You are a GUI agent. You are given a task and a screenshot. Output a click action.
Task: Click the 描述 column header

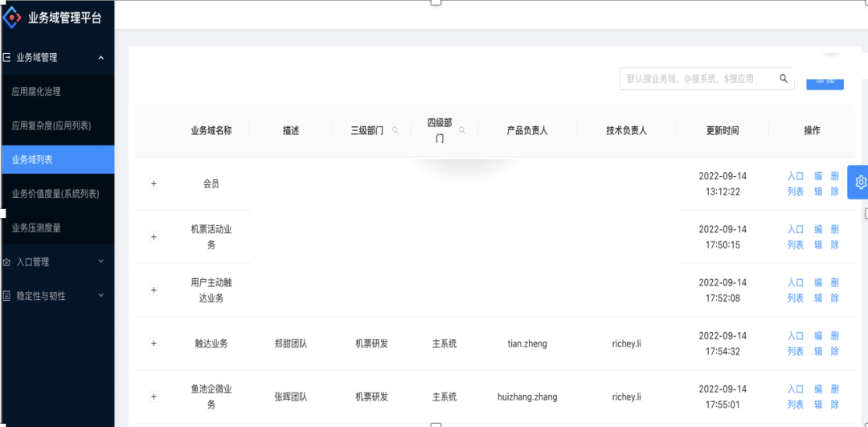pyautogui.click(x=291, y=131)
